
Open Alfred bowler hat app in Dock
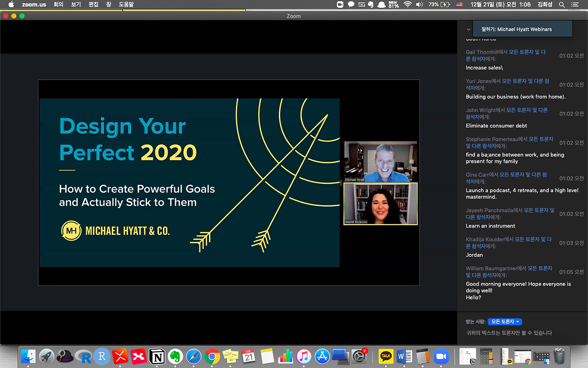[x=65, y=356]
